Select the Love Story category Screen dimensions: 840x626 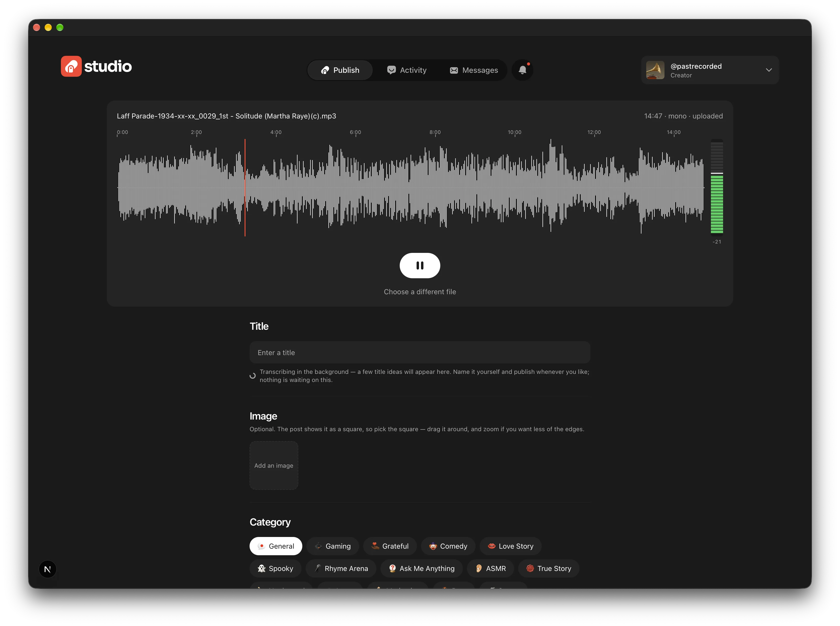pyautogui.click(x=510, y=546)
